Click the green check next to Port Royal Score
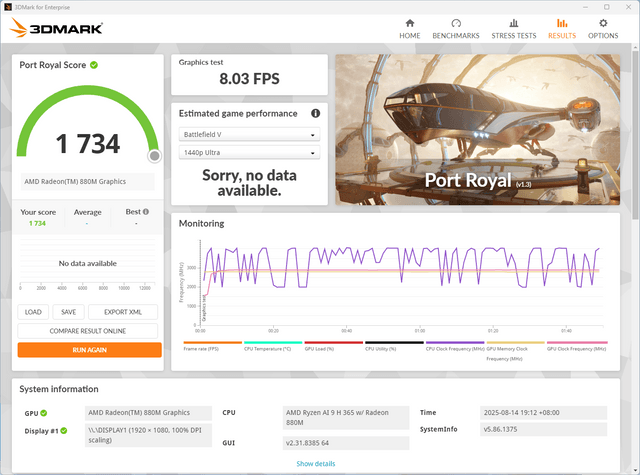The width and height of the screenshot is (640, 475). (94, 65)
